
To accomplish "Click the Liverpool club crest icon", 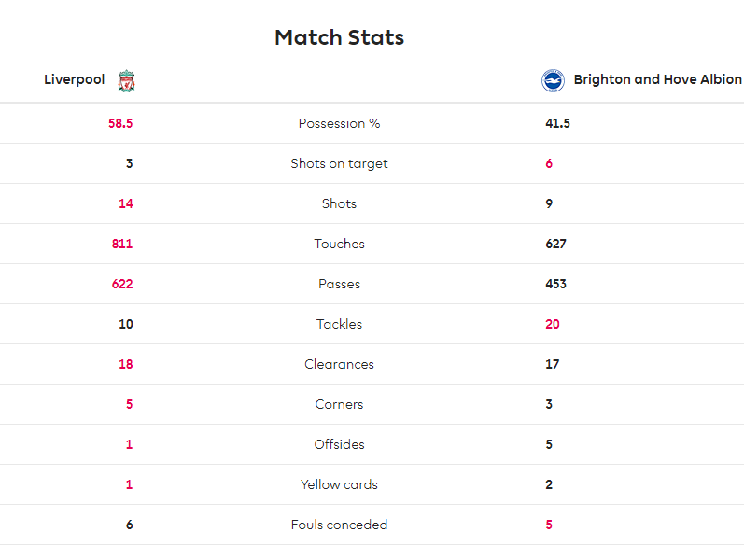I will click(x=126, y=80).
